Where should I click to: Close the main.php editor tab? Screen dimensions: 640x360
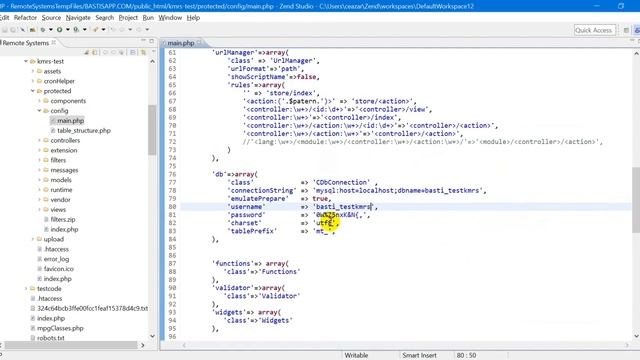pyautogui.click(x=199, y=42)
